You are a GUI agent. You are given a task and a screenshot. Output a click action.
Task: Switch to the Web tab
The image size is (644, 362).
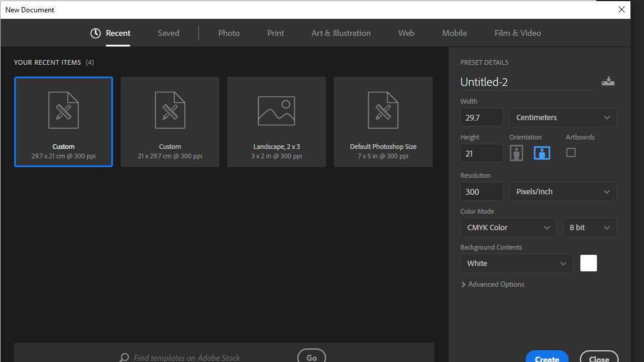(406, 34)
